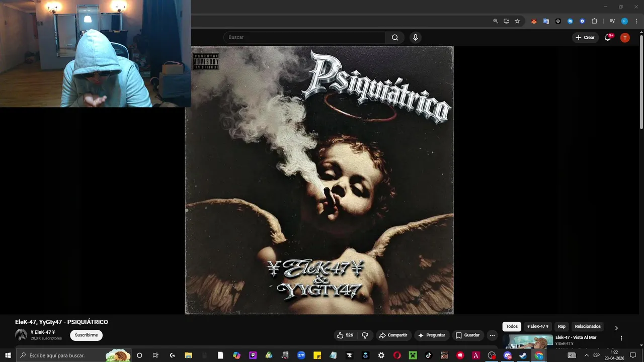Open the media controls music icon
This screenshot has height=362, width=644.
(612, 21)
